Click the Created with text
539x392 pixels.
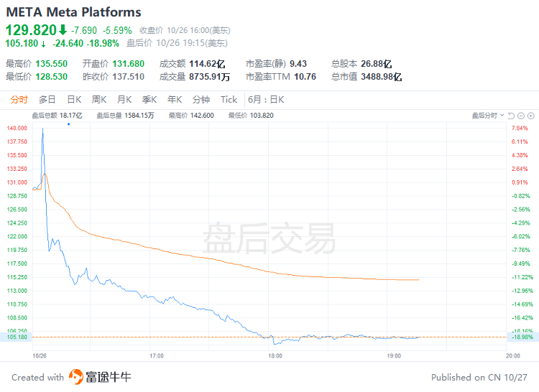(x=38, y=377)
